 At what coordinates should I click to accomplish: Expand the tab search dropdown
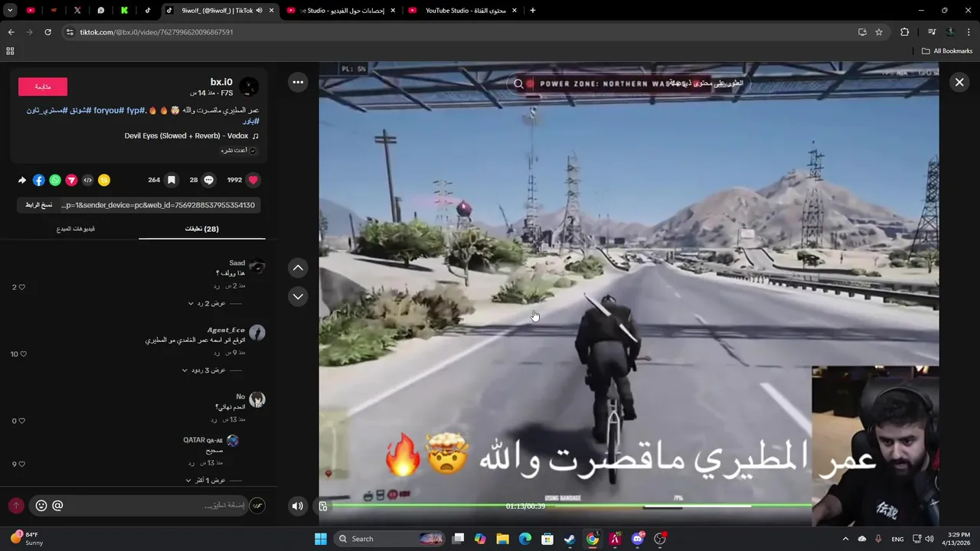[11, 11]
